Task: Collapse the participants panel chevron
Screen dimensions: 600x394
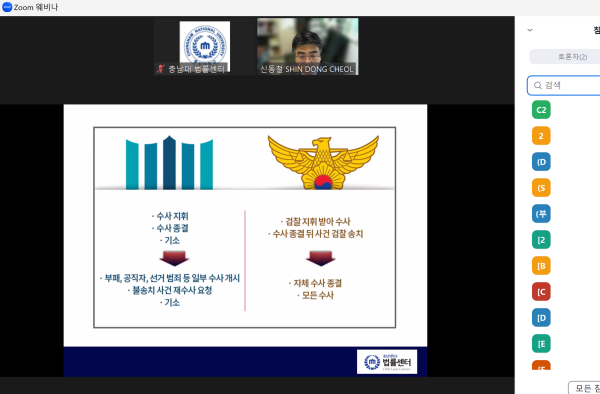Action: click(530, 30)
